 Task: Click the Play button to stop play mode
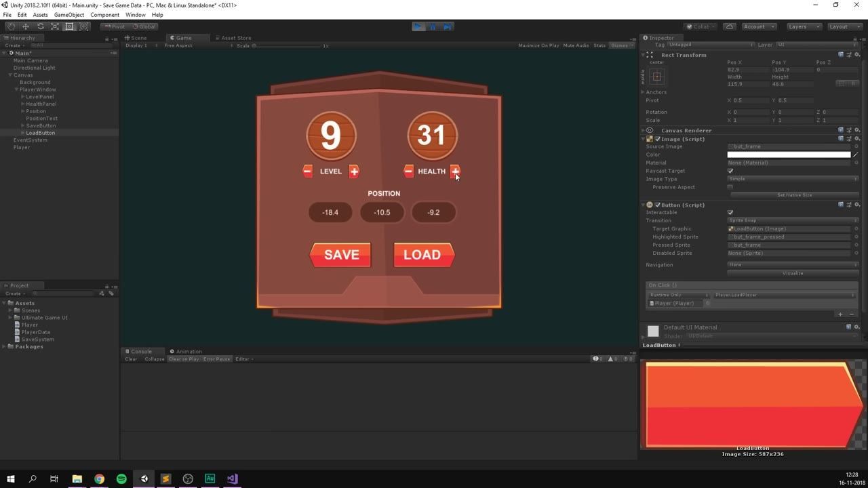[418, 26]
